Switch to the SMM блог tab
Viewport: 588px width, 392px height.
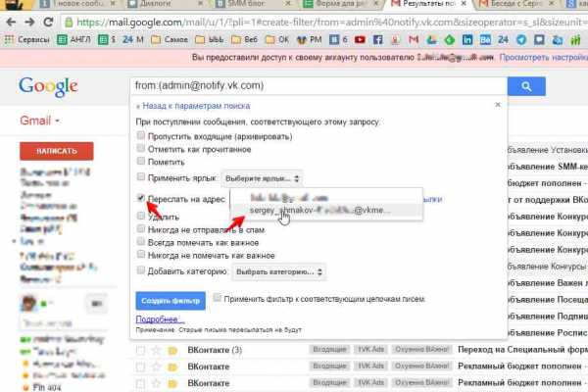[253, 4]
